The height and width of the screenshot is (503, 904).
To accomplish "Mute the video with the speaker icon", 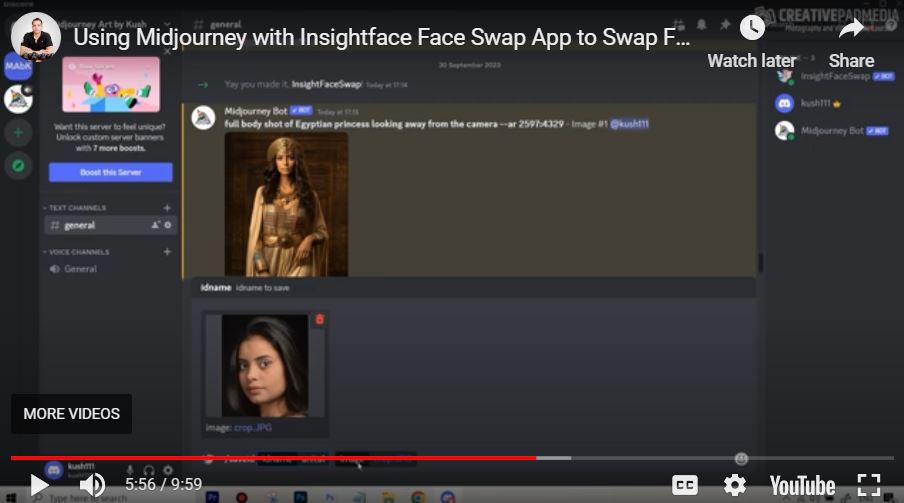I will (92, 485).
